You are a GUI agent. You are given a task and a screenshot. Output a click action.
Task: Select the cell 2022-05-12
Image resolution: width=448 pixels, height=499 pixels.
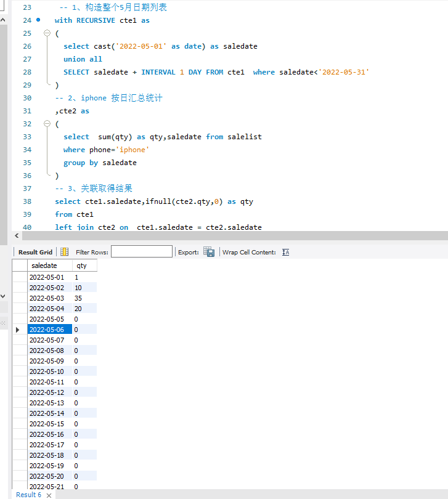[50, 392]
